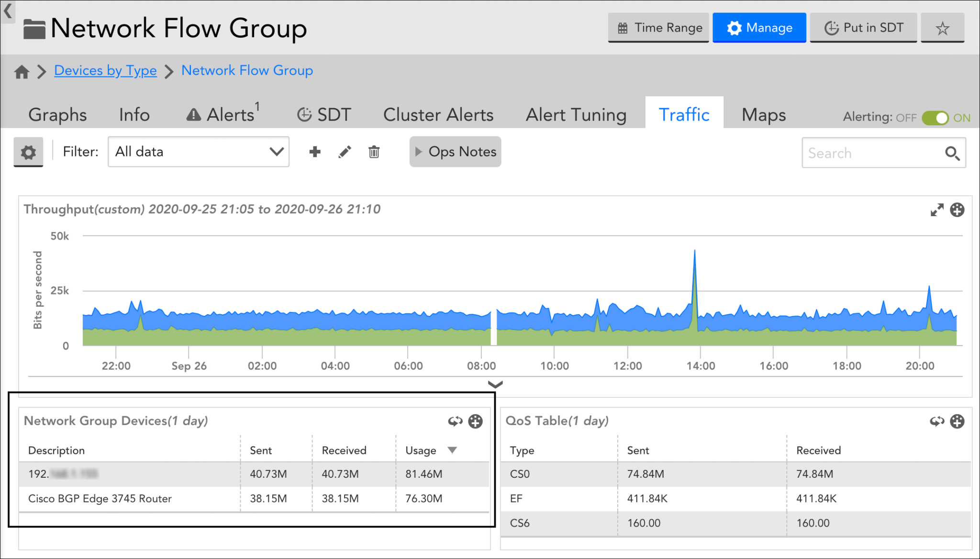
Task: Edit the filter with pencil icon
Action: pyautogui.click(x=345, y=152)
